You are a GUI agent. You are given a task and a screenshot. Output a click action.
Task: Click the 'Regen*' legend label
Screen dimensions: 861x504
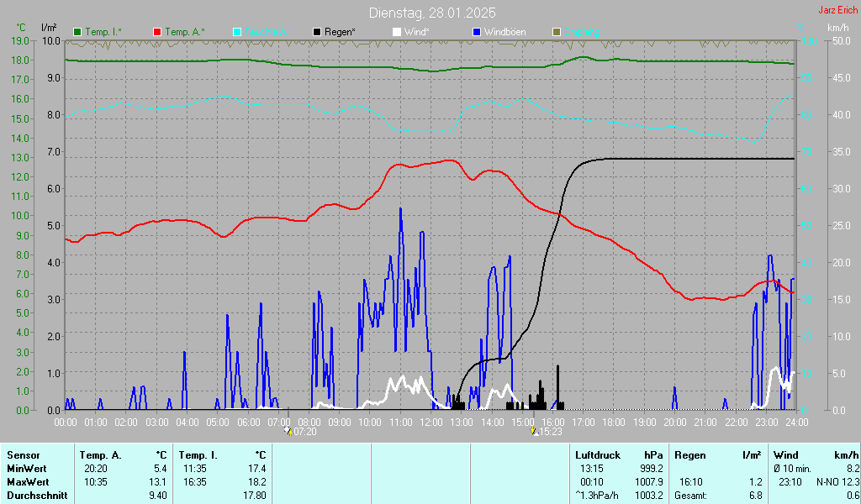[340, 33]
